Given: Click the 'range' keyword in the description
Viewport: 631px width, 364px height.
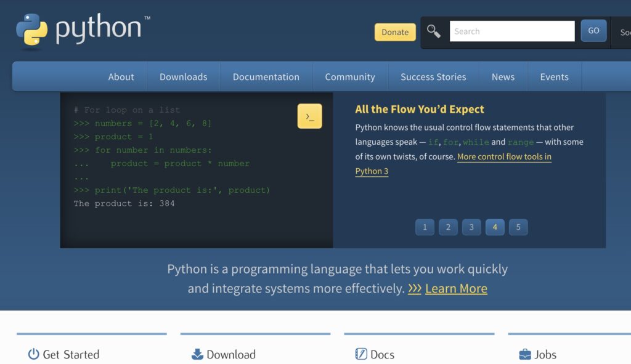Looking at the screenshot, I should (x=521, y=142).
